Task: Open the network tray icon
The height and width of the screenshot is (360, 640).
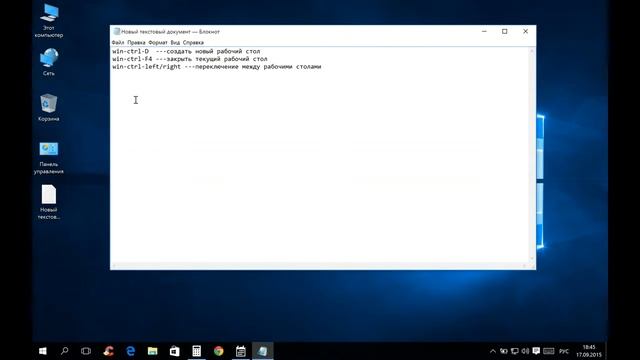Action: [515, 351]
